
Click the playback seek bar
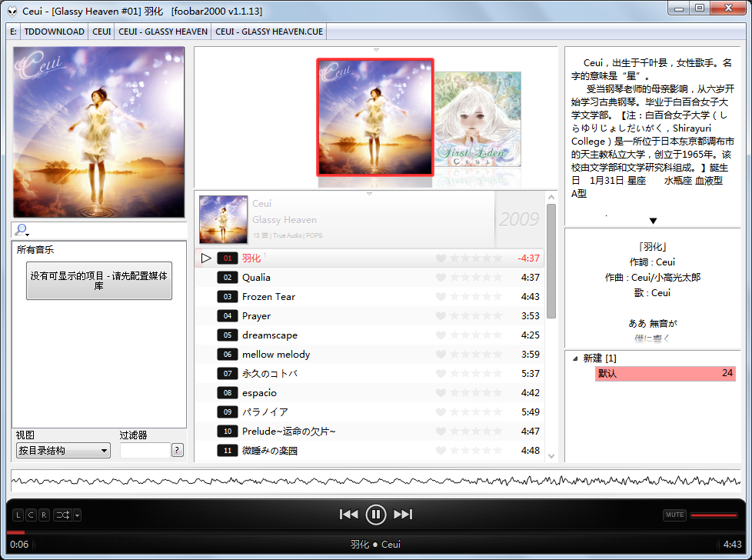tap(375, 532)
